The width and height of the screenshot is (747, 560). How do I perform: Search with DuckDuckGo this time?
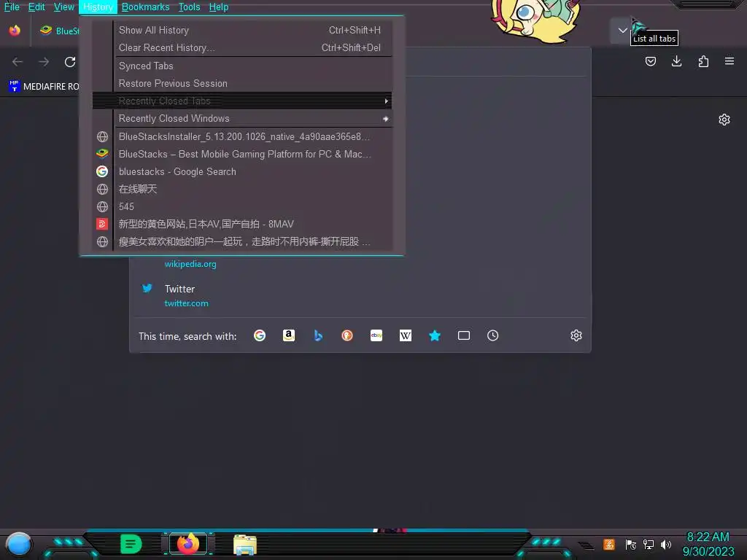(347, 335)
